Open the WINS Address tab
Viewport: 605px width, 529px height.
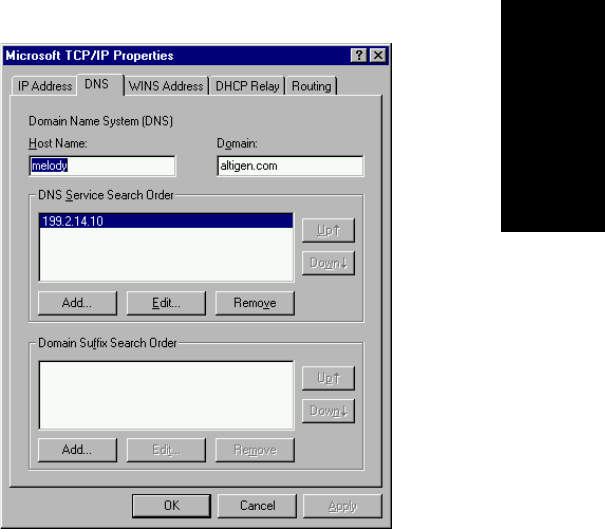166,86
